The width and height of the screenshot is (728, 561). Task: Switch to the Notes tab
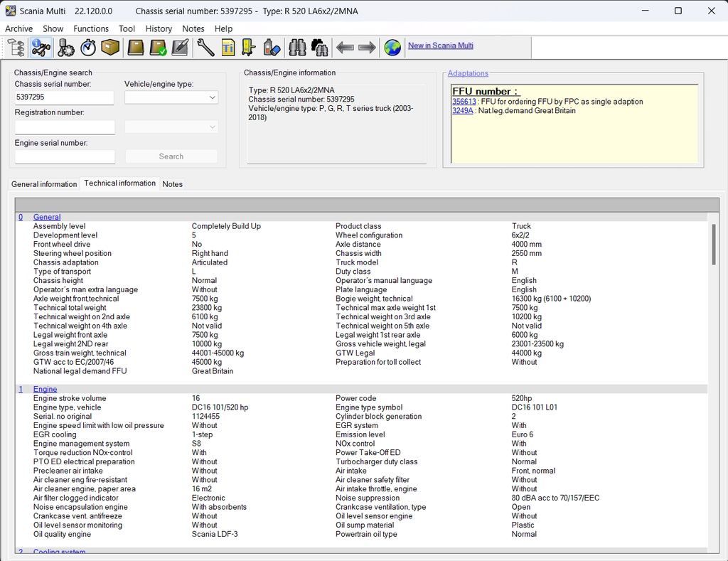coord(173,184)
